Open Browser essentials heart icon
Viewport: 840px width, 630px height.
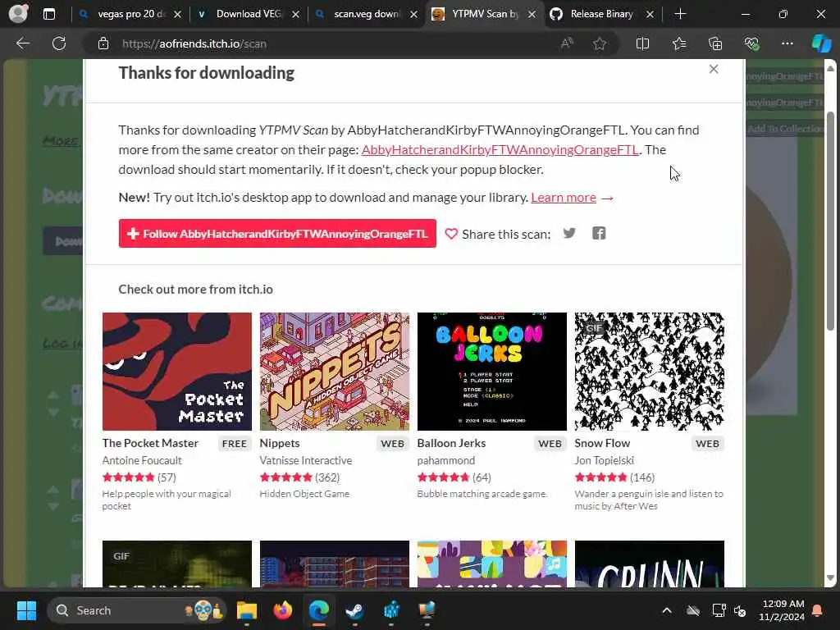751,44
